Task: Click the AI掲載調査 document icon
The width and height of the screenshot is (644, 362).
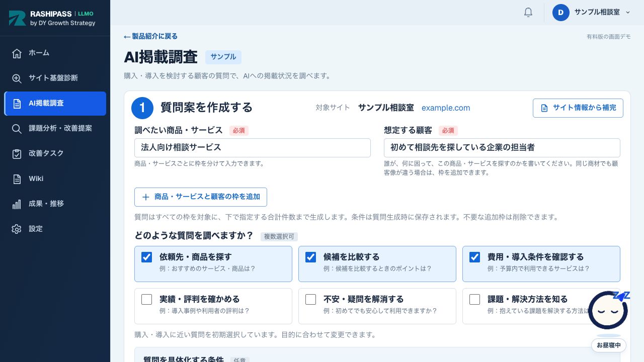Action: coord(17,104)
